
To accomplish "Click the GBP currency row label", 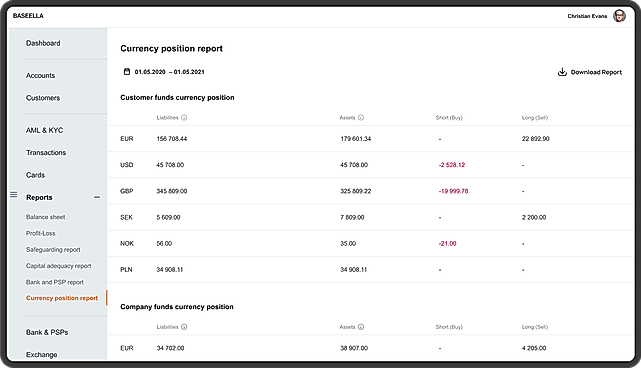I will (x=127, y=191).
